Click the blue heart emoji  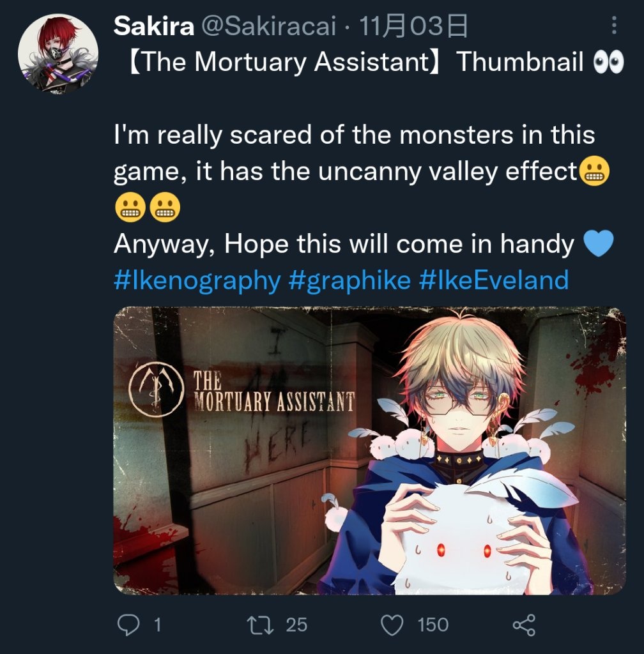point(599,243)
